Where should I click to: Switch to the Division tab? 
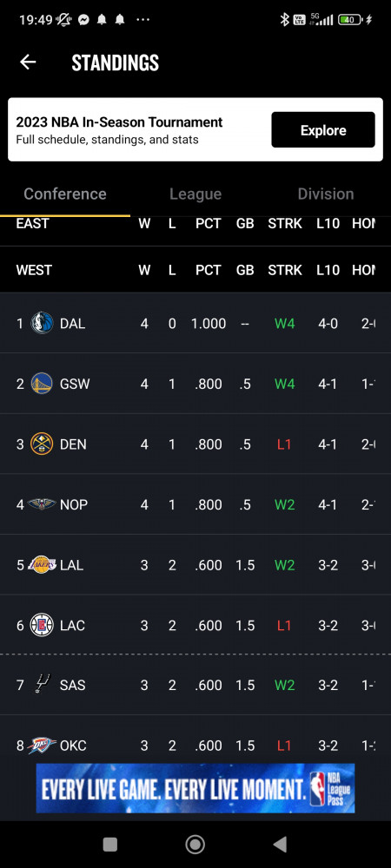pos(326,194)
